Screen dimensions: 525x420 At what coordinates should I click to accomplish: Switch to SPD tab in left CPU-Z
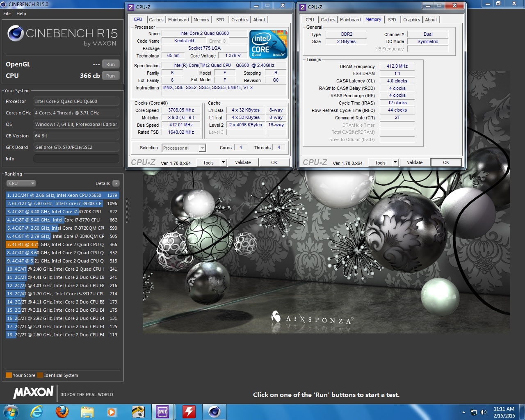220,20
